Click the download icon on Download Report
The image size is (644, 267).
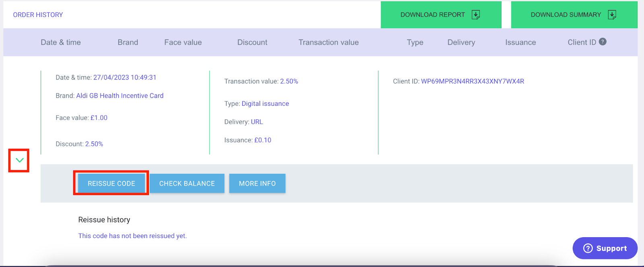click(x=476, y=15)
